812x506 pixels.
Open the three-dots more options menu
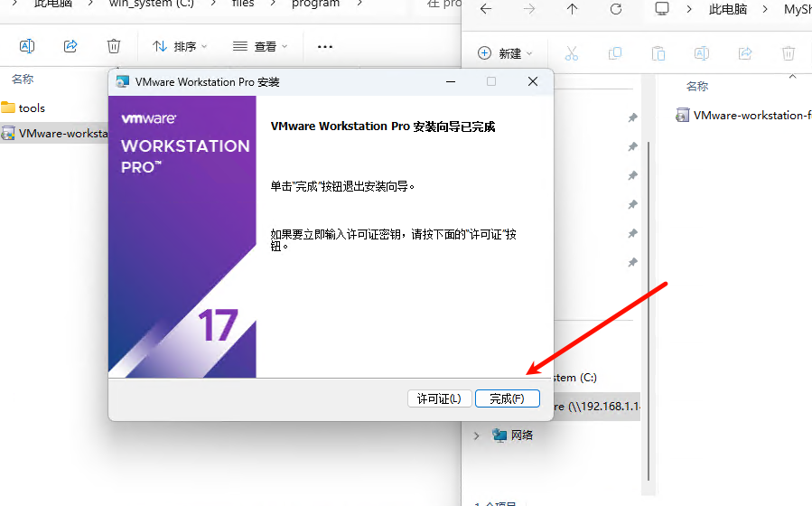(x=324, y=47)
